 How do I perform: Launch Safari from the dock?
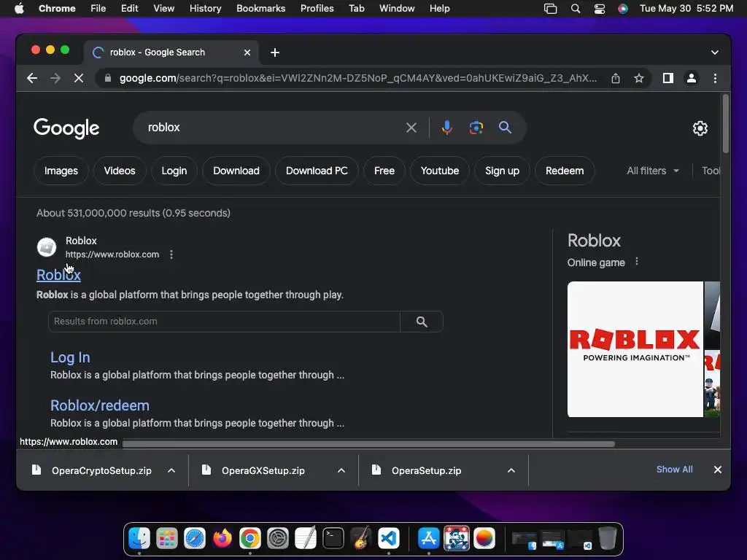pos(195,539)
